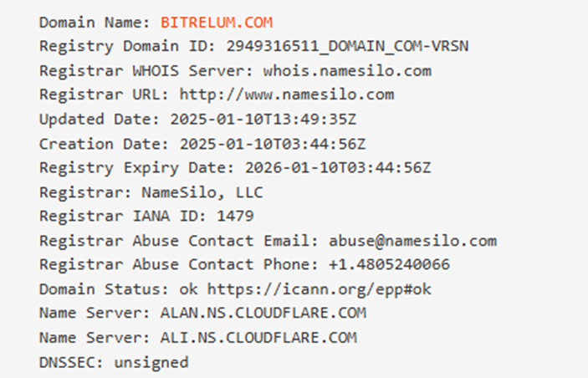Click the DNSSEC unsigned value

[151, 363]
